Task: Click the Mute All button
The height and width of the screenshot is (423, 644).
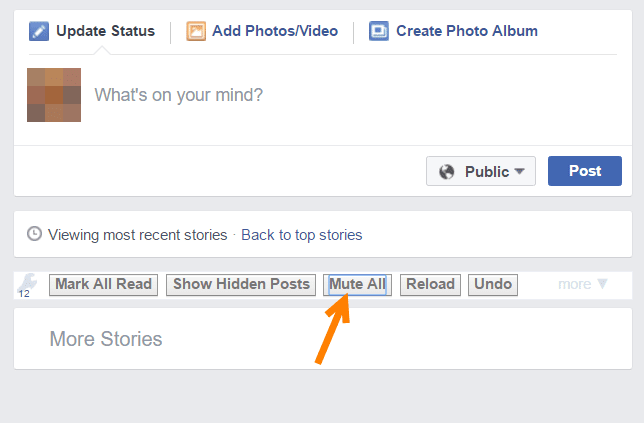Action: coord(357,285)
